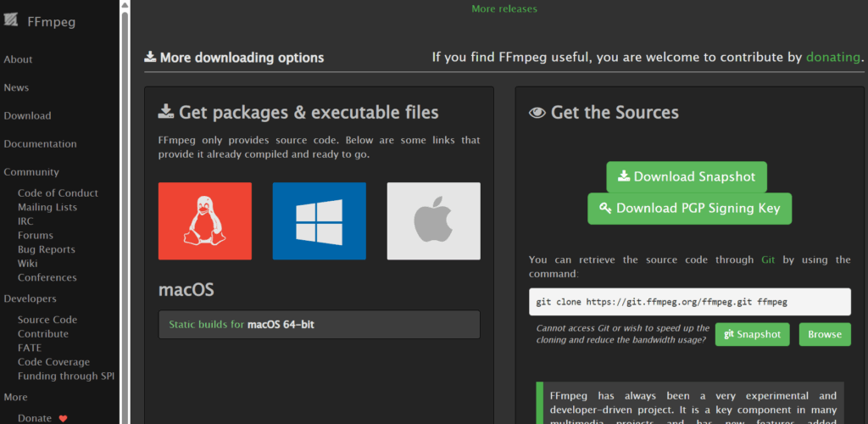Select the Apple macOS tile
The width and height of the screenshot is (868, 424).
click(x=433, y=220)
